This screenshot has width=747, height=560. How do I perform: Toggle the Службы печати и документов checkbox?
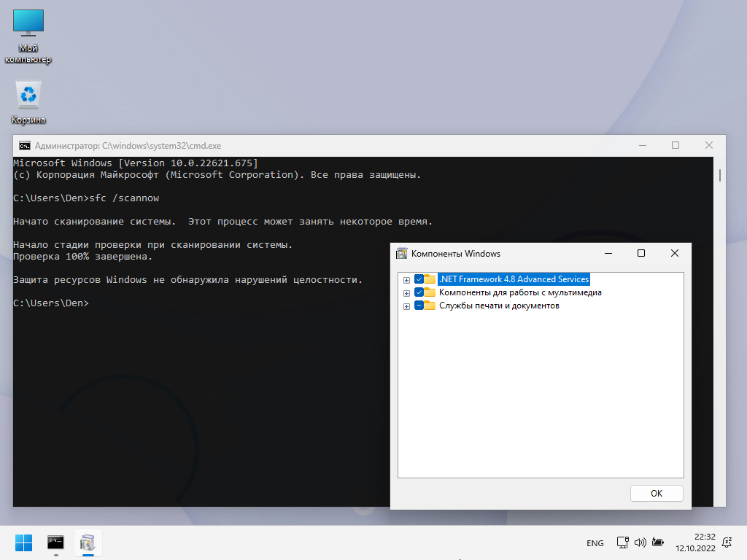[x=419, y=306]
